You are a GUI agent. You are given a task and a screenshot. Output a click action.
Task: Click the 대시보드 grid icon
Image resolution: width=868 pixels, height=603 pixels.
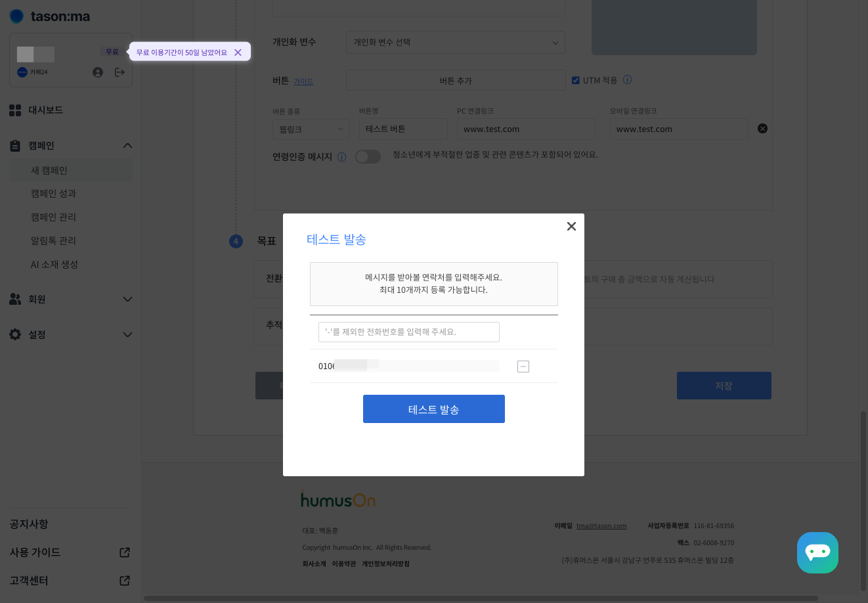[x=15, y=110]
